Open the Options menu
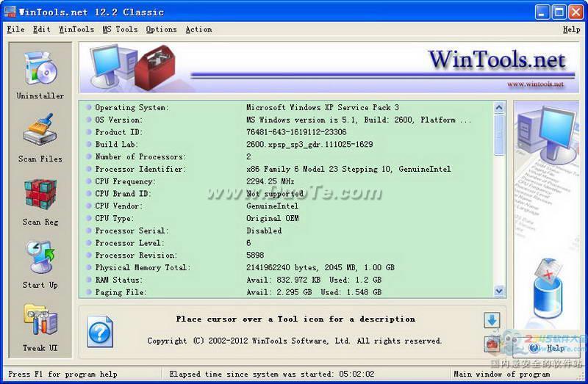588x384 pixels. (161, 29)
